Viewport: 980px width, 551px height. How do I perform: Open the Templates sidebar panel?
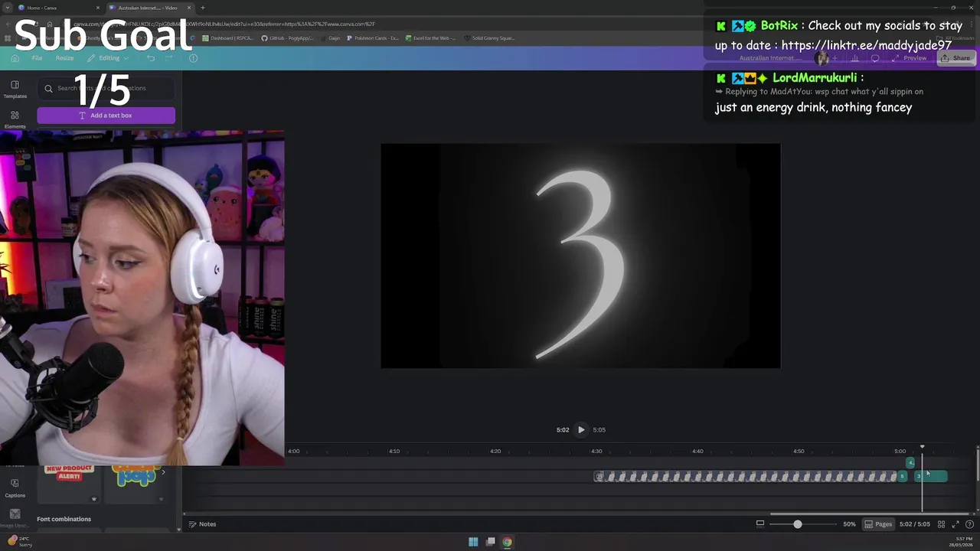pyautogui.click(x=15, y=89)
